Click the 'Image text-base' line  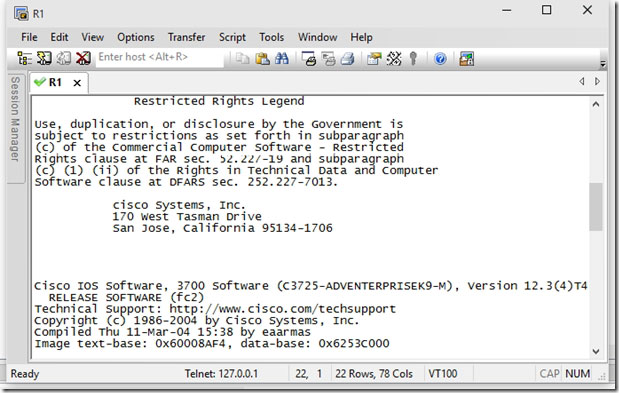tap(212, 343)
